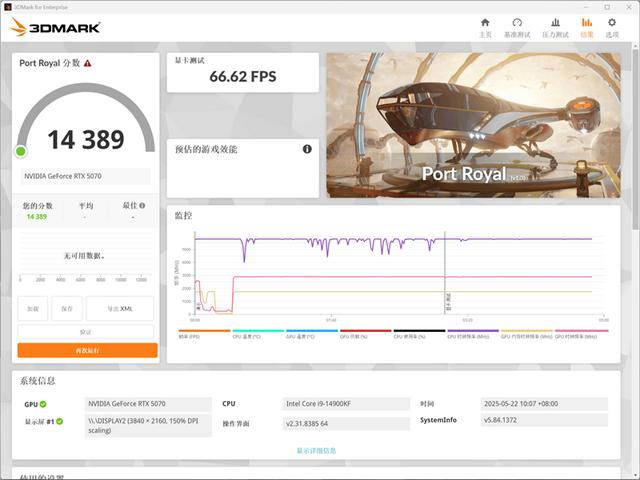Click the Save (保存) button
640x480 pixels.
pos(67,309)
